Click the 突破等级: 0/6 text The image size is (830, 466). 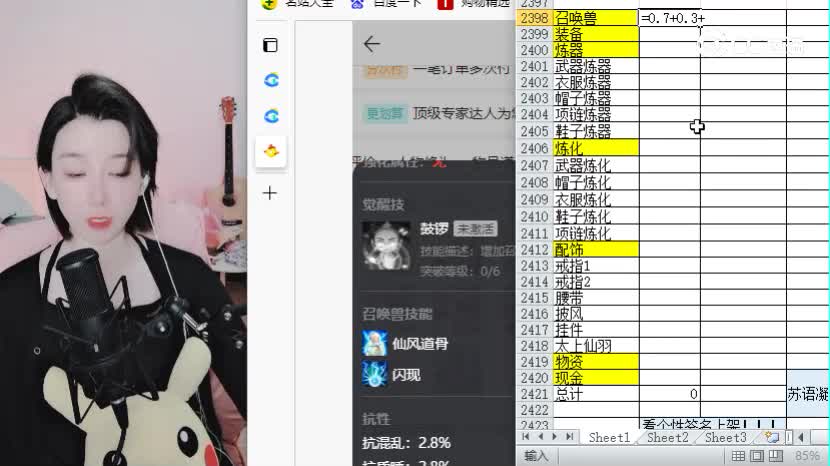[460, 272]
